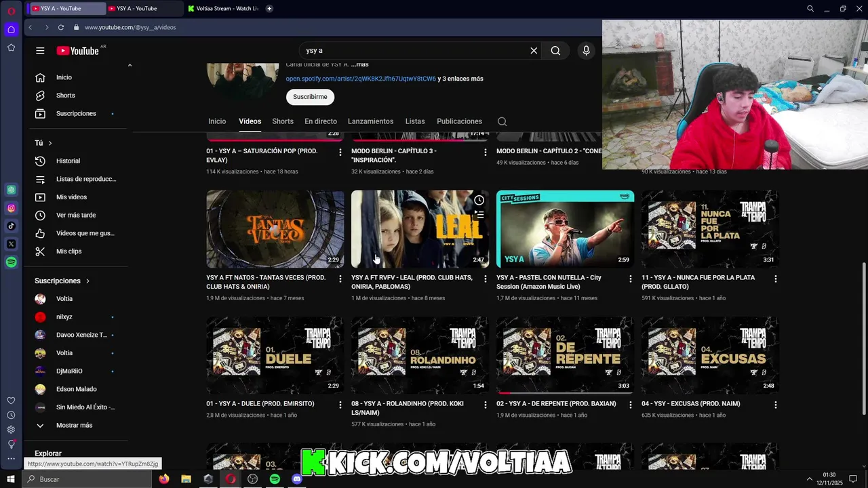Click the YouTube logo

click(77, 51)
